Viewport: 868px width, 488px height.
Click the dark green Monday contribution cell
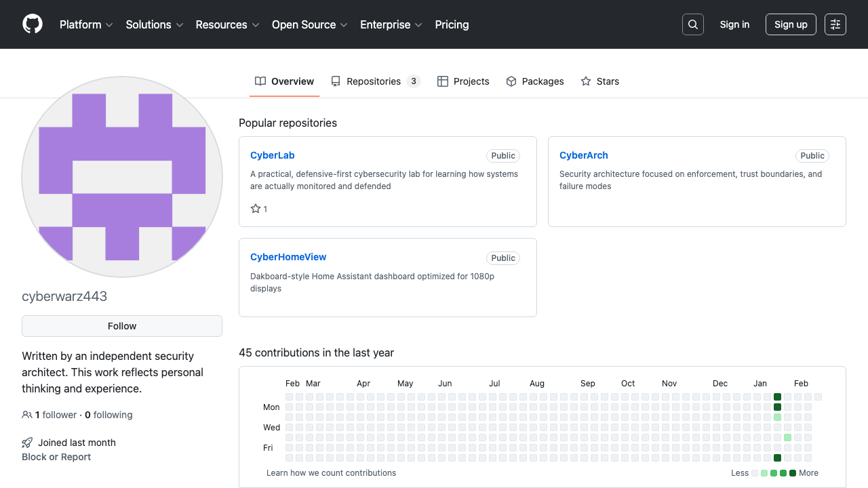coord(777,407)
